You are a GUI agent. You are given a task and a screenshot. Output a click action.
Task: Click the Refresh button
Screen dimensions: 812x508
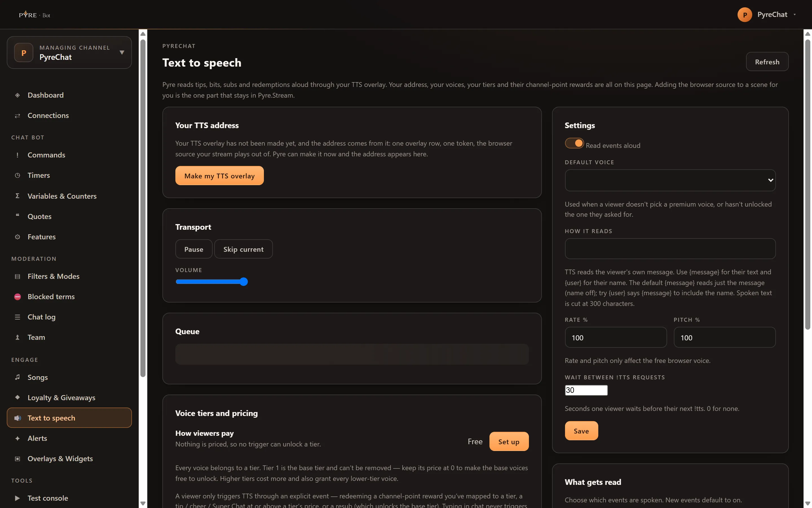[767, 62]
